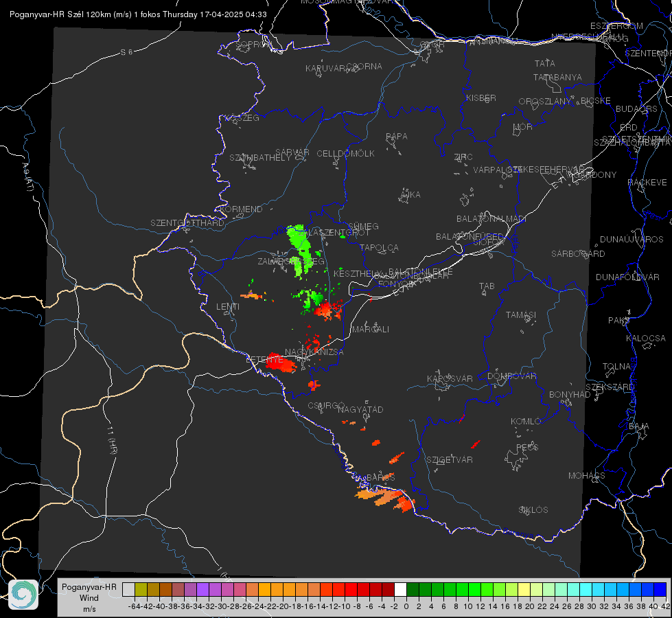The width and height of the screenshot is (672, 618).
Task: Click the radar title text with date 17-04-2025
Action: point(138,14)
